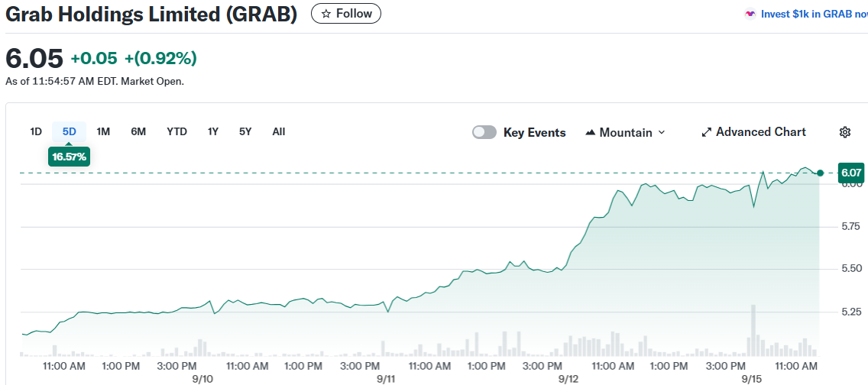Open the chart settings gear icon
Screen dimensions: 868x385
tap(845, 132)
